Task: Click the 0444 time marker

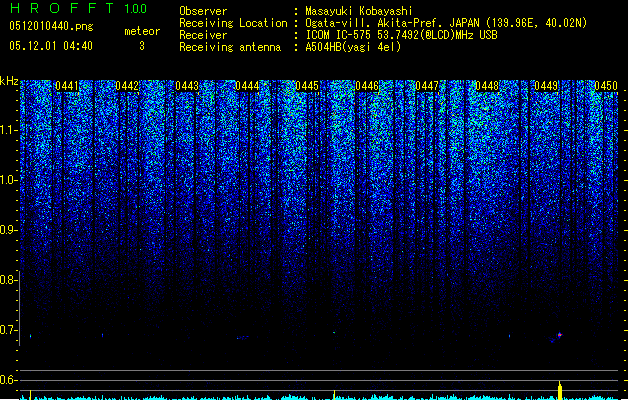Action: click(x=247, y=86)
